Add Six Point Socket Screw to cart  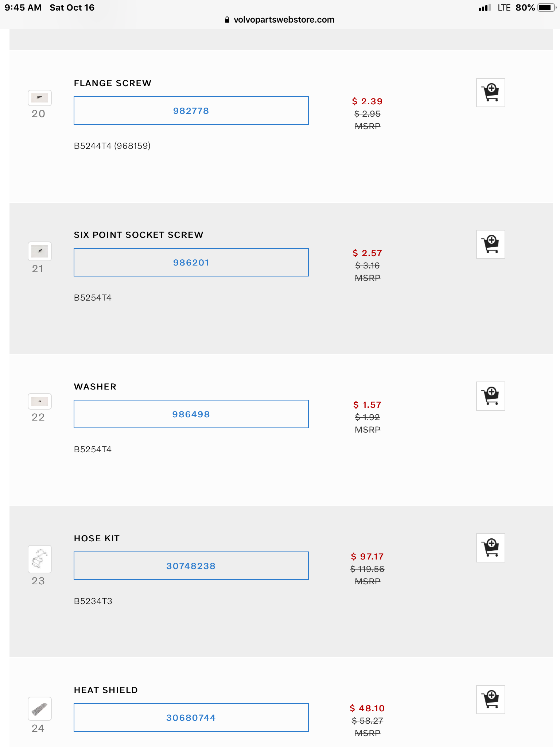pyautogui.click(x=490, y=244)
